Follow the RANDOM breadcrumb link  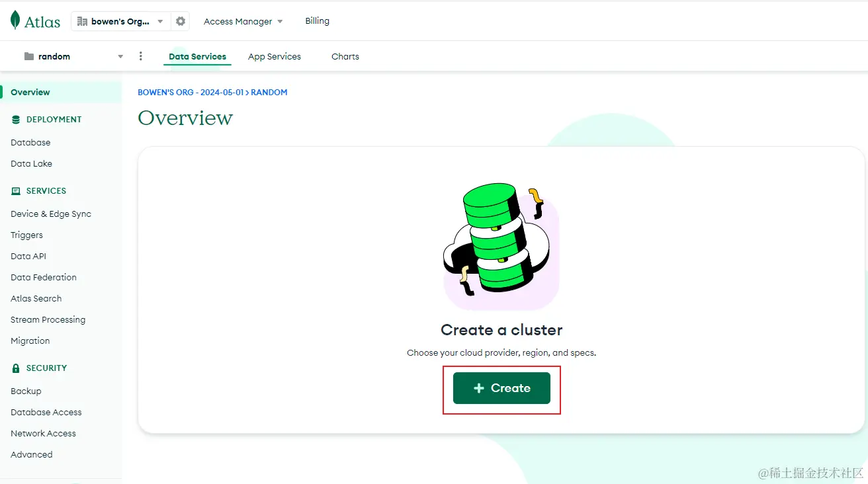pos(269,93)
